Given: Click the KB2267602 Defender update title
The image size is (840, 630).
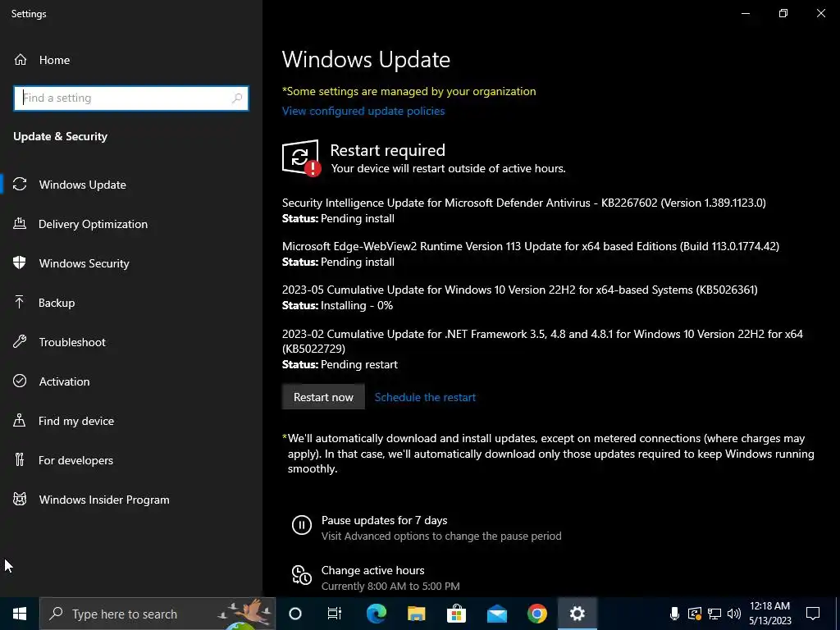Looking at the screenshot, I should tap(524, 203).
